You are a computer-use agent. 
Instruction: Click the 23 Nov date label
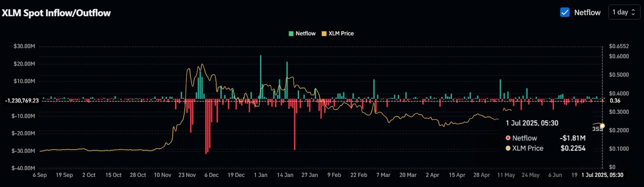click(187, 175)
